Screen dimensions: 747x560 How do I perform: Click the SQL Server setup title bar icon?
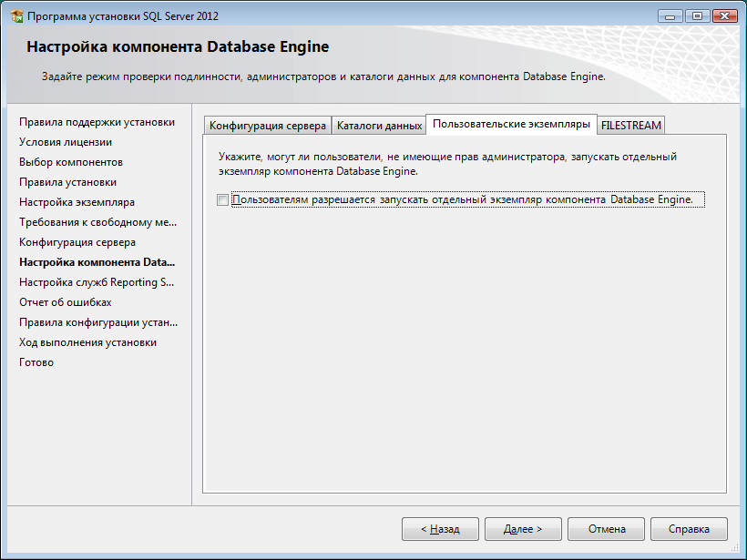pyautogui.click(x=15, y=16)
